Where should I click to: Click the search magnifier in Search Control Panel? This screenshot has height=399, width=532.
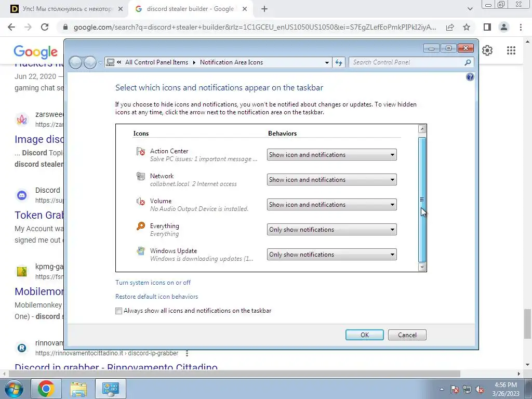[468, 62]
